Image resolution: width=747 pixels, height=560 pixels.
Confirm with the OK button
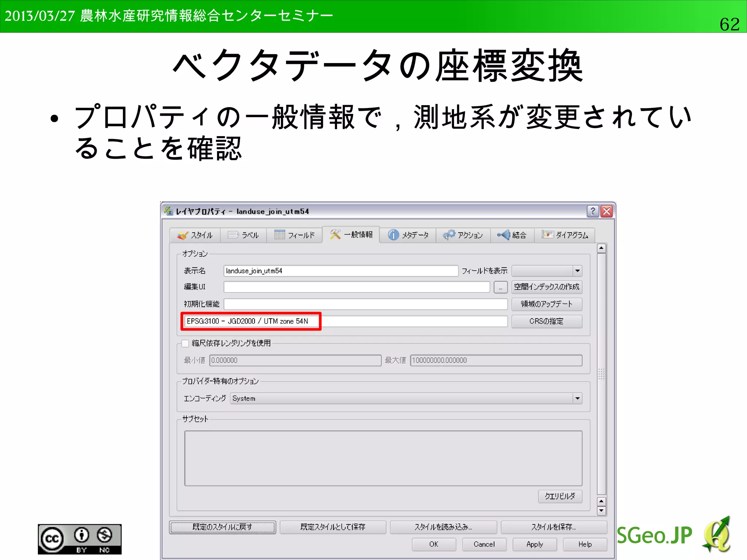[434, 544]
